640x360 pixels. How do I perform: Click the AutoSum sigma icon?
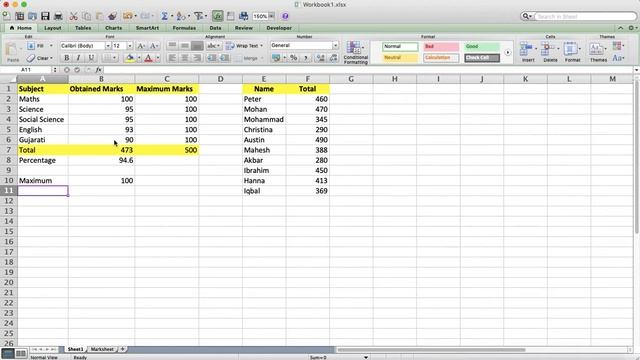coord(164,16)
